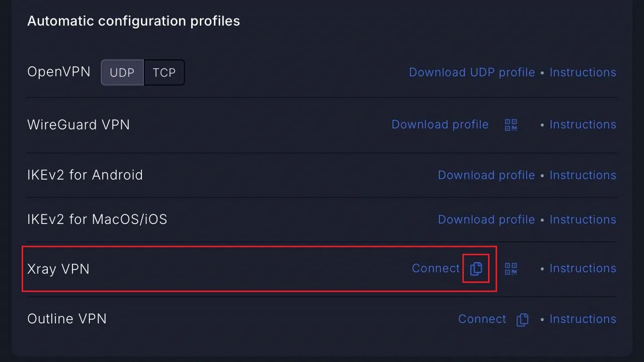Open the Outline VPN Instructions link
Viewport: 644px width, 362px height.
pyautogui.click(x=583, y=319)
